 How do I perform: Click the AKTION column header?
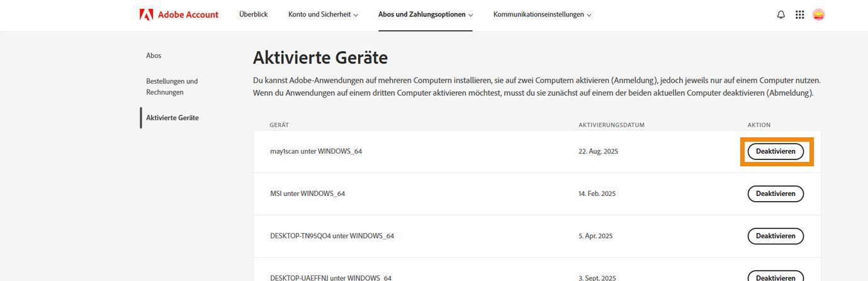tap(758, 125)
